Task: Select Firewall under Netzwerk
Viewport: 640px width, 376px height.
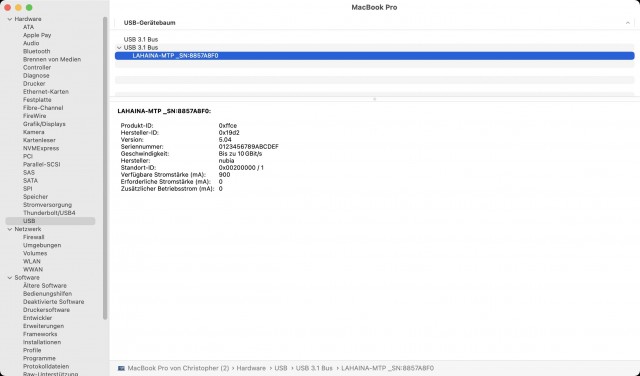Action: pos(33,237)
